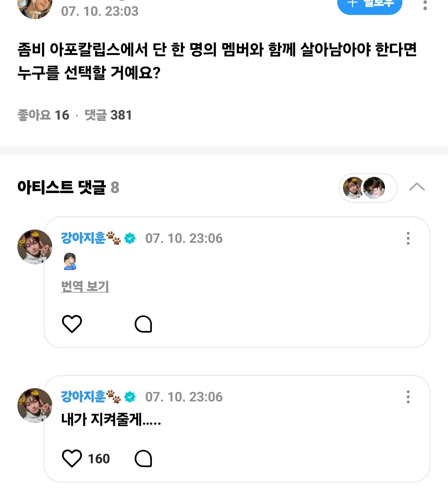This screenshot has width=448, height=494.
Task: Tap 강아지훈 avatar on first comment
Action: [35, 247]
